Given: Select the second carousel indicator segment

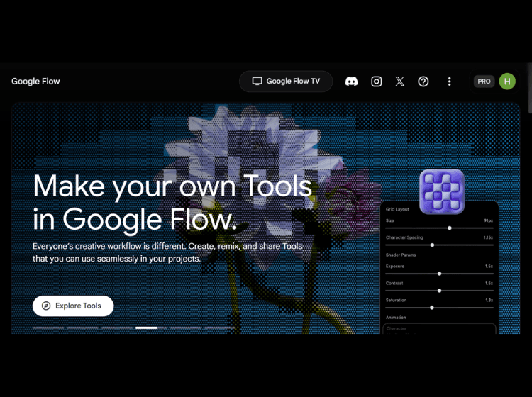Looking at the screenshot, I should (x=82, y=328).
